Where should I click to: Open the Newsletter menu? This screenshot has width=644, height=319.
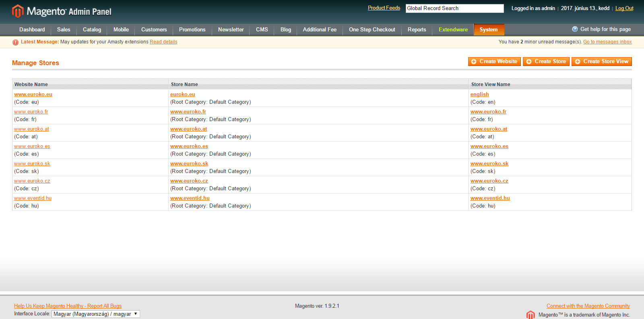[231, 29]
